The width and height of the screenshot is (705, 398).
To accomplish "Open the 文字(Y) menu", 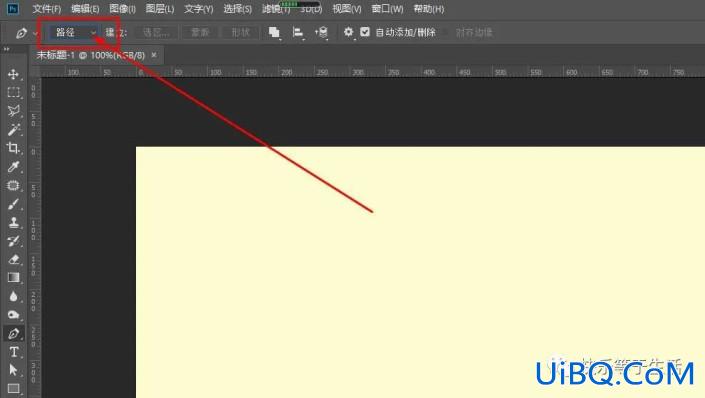I will click(198, 9).
